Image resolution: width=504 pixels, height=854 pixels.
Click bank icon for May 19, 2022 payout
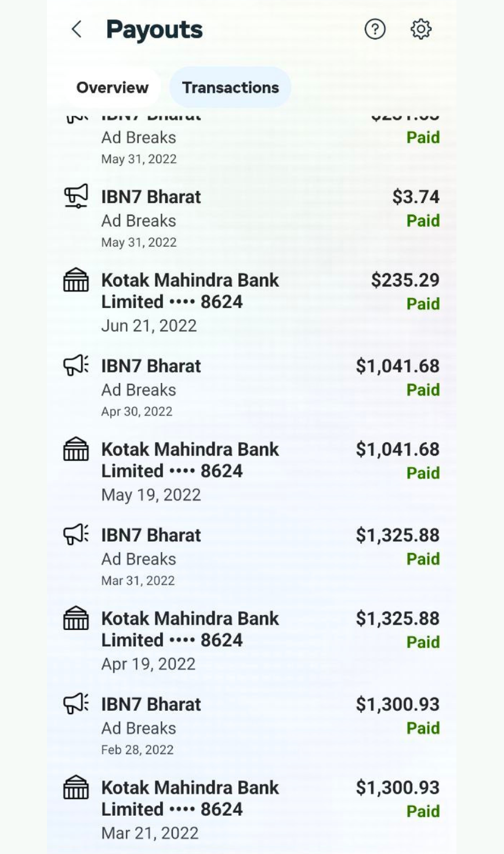pyautogui.click(x=76, y=450)
